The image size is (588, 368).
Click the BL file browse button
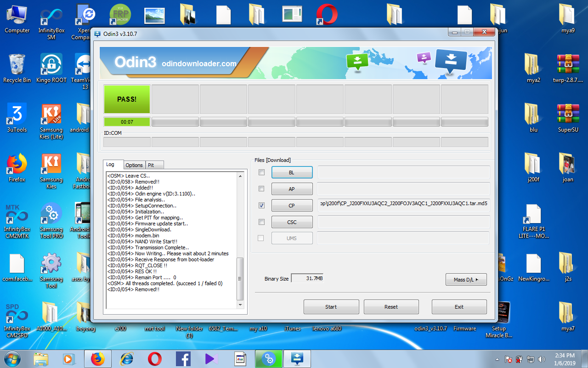(292, 172)
